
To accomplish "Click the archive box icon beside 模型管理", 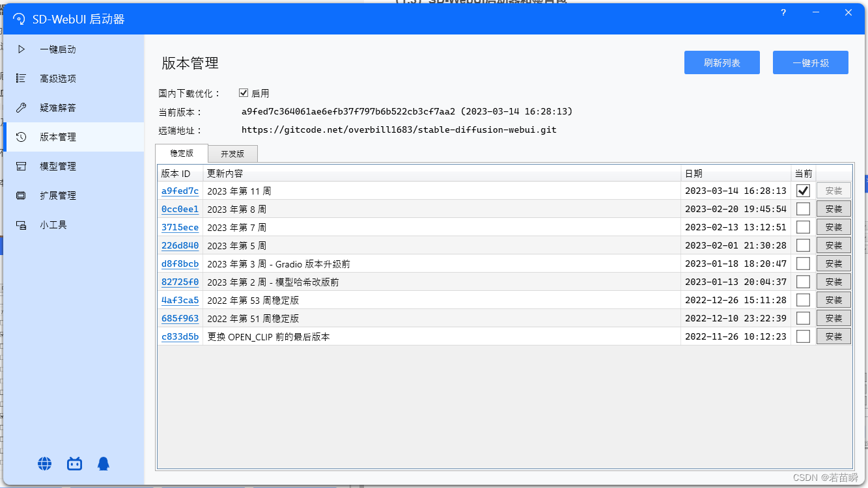I will click(x=21, y=166).
